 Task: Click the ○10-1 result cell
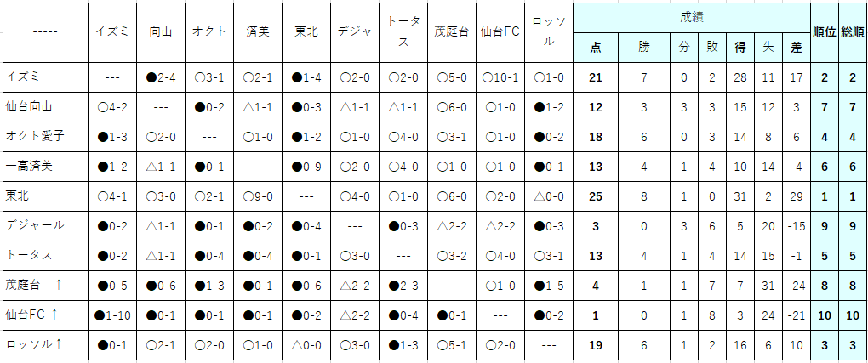point(500,77)
